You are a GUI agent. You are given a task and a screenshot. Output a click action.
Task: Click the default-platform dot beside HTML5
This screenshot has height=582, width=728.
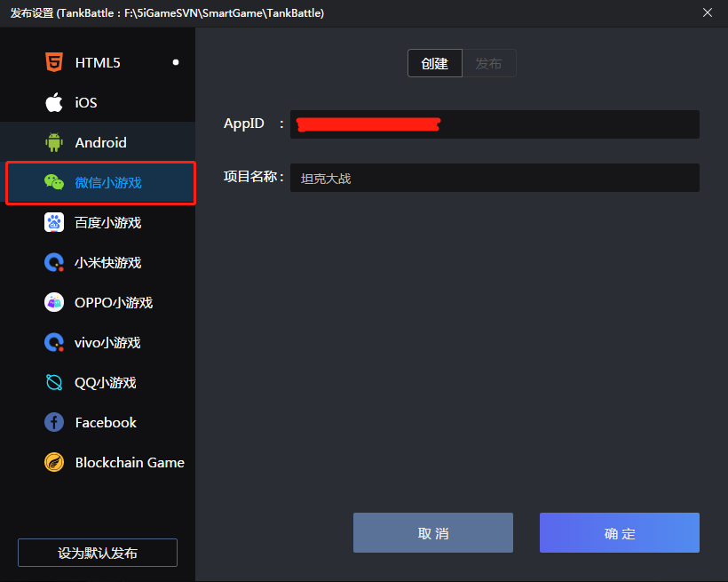tap(176, 62)
